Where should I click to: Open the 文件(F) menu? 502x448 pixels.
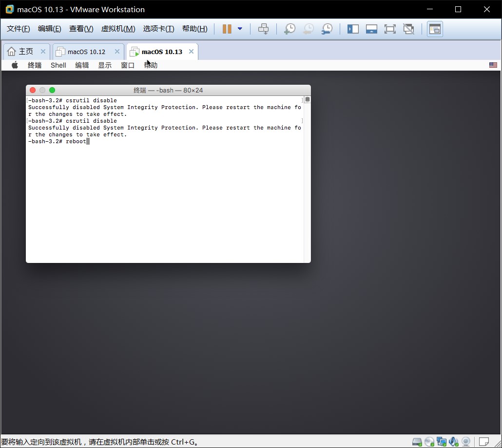pyautogui.click(x=18, y=29)
